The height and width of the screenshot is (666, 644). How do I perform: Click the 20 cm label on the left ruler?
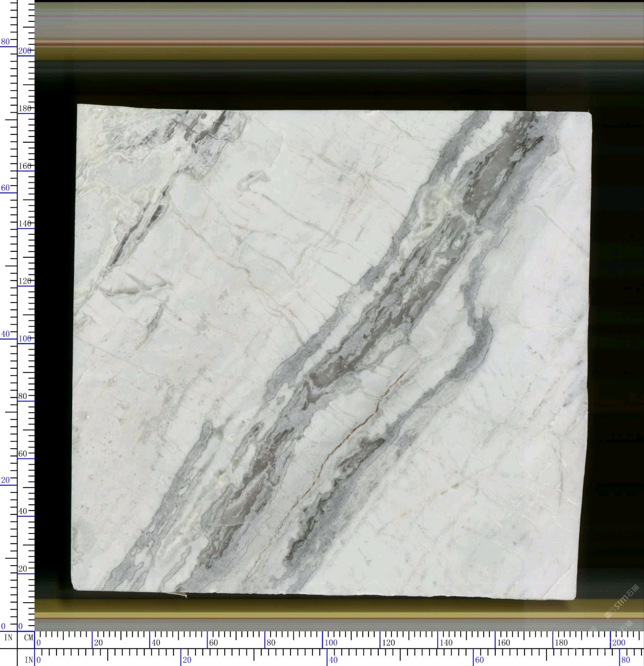(x=23, y=569)
